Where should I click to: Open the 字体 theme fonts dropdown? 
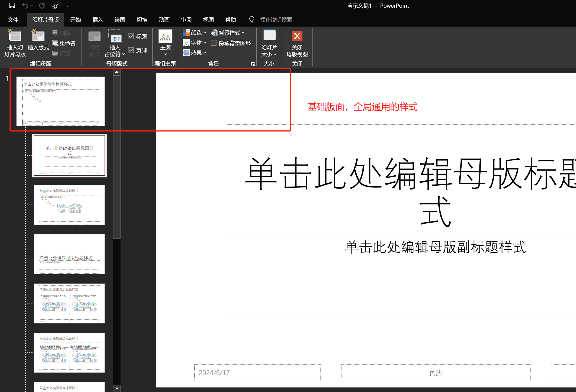click(x=194, y=43)
